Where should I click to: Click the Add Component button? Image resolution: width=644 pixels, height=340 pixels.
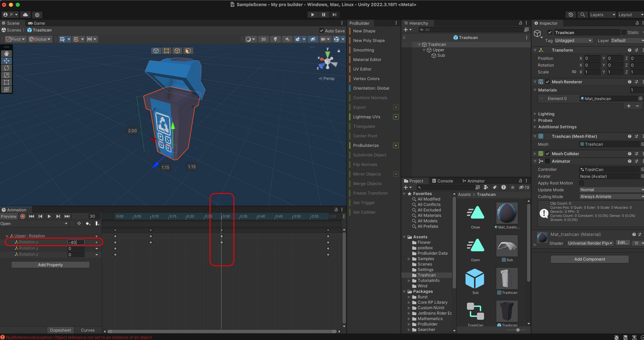[589, 259]
